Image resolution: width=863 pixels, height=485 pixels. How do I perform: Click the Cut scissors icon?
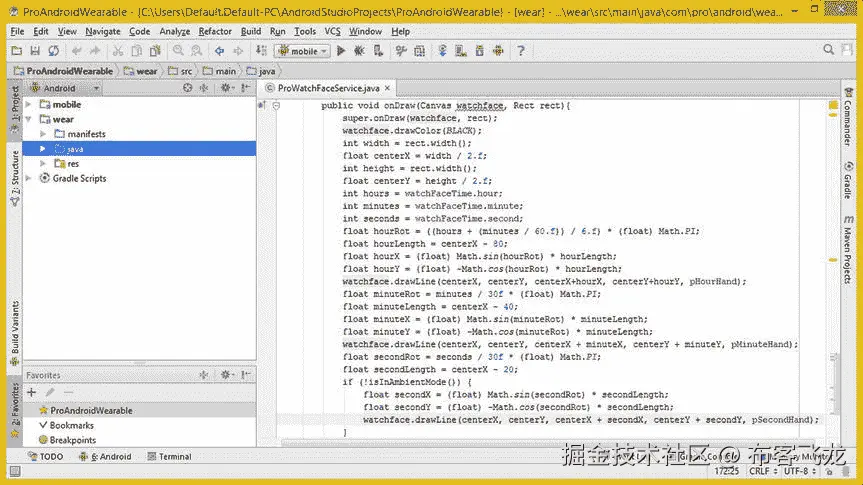[117, 51]
